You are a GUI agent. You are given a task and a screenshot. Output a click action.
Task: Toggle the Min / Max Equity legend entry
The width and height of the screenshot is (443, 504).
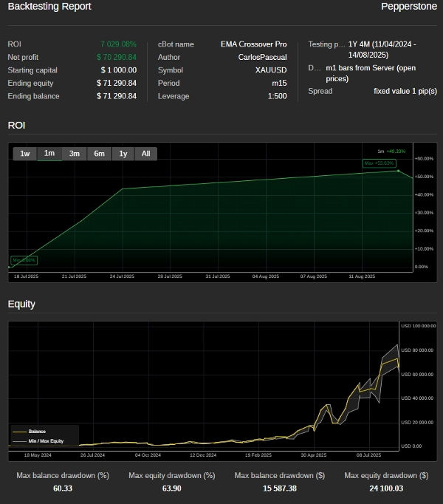[46, 440]
